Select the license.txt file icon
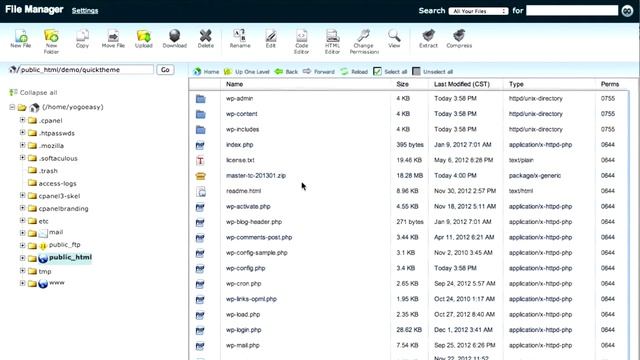The image size is (640, 360). click(x=200, y=160)
